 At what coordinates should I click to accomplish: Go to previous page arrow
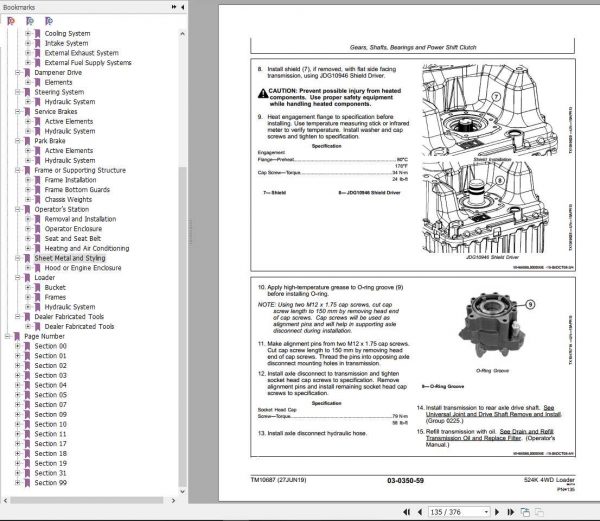tap(420, 512)
